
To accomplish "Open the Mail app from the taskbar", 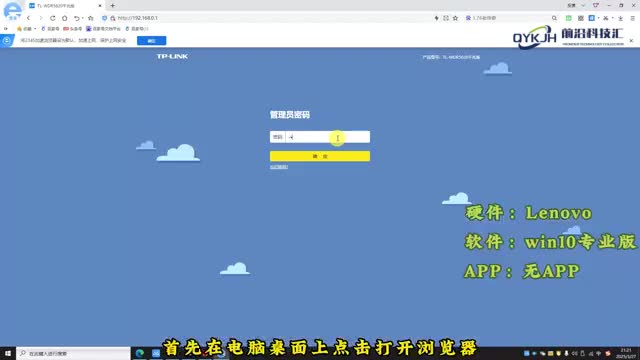I will coord(156,353).
